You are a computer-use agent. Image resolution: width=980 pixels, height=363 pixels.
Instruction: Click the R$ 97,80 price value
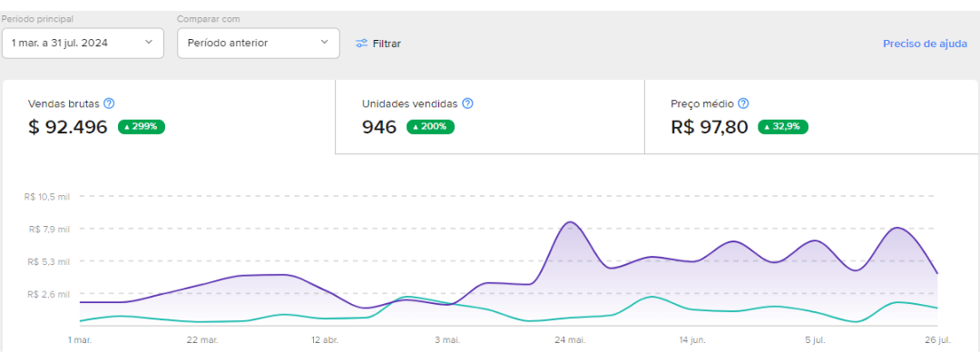click(710, 127)
